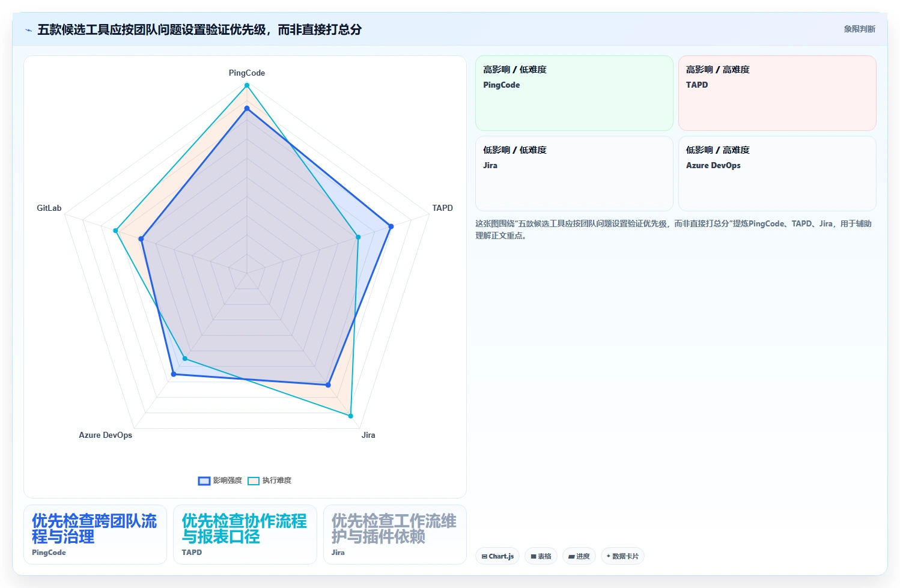Viewport: 900px width, 588px height.
Task: Click the 进度 tag
Action: [579, 556]
